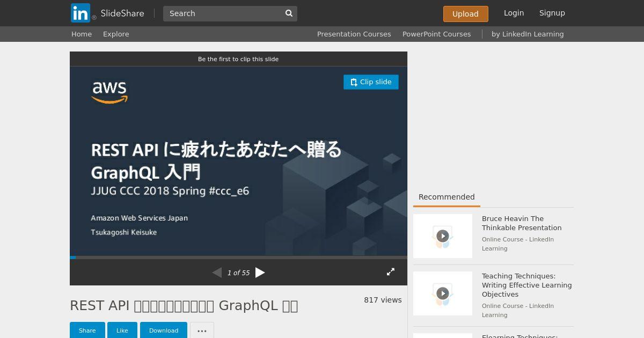644x338 pixels.
Task: Click the SlideShare wordmark
Action: 122,13
